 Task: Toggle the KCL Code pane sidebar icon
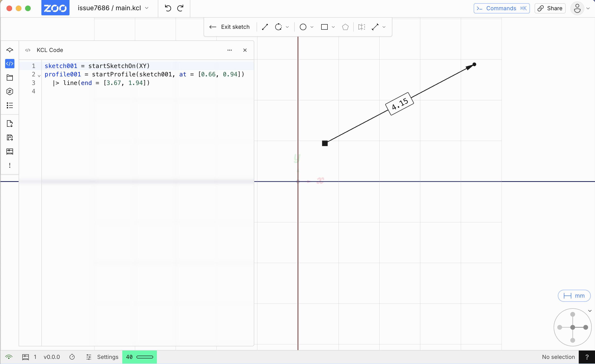(x=10, y=64)
